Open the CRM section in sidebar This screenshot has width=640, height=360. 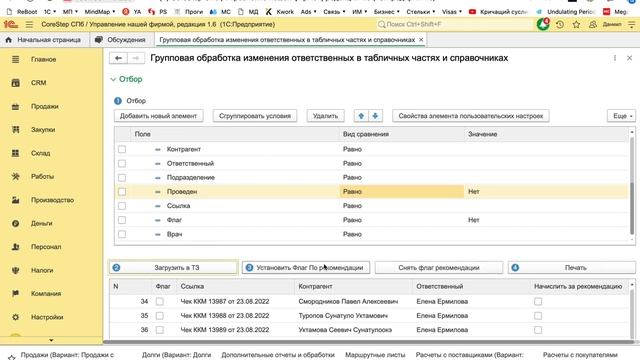click(38, 83)
